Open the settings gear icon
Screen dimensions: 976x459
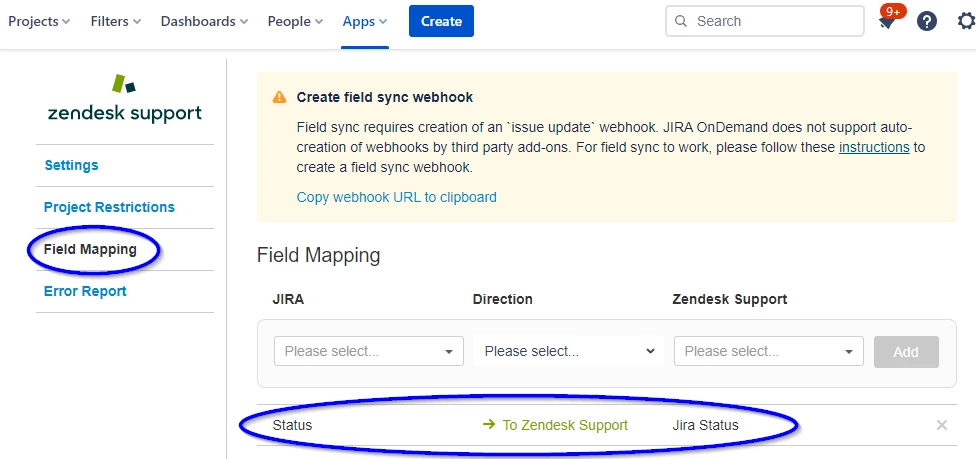click(x=967, y=22)
